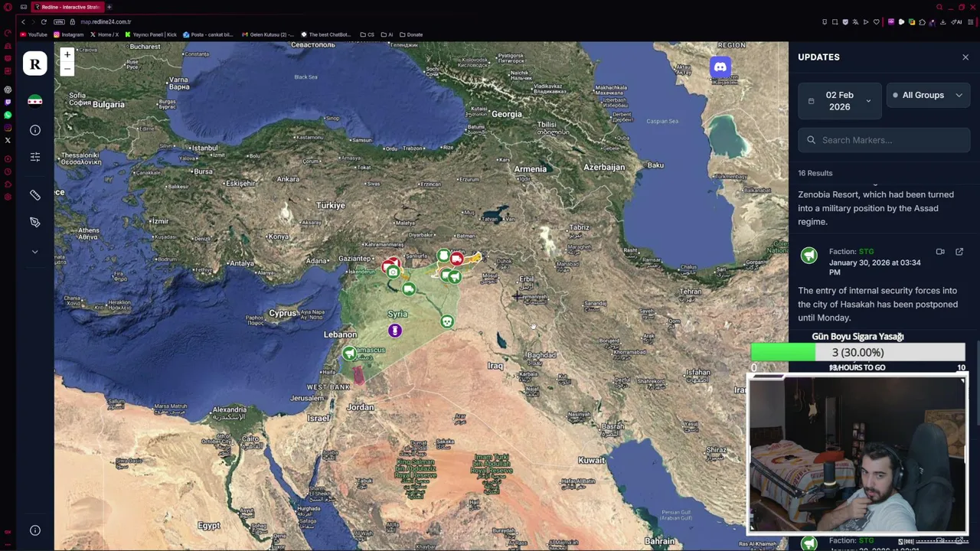Screen dimensions: 980x551
Task: Click the browser back button
Action: click(x=23, y=21)
